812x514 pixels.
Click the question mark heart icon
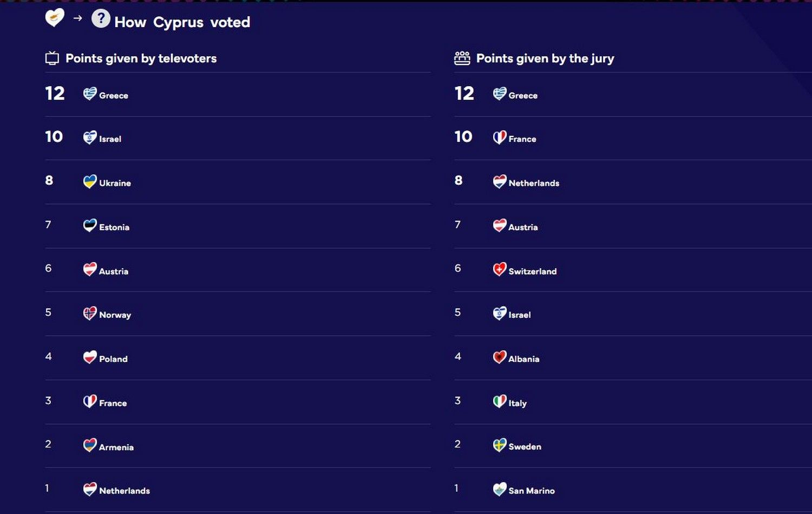tap(101, 18)
